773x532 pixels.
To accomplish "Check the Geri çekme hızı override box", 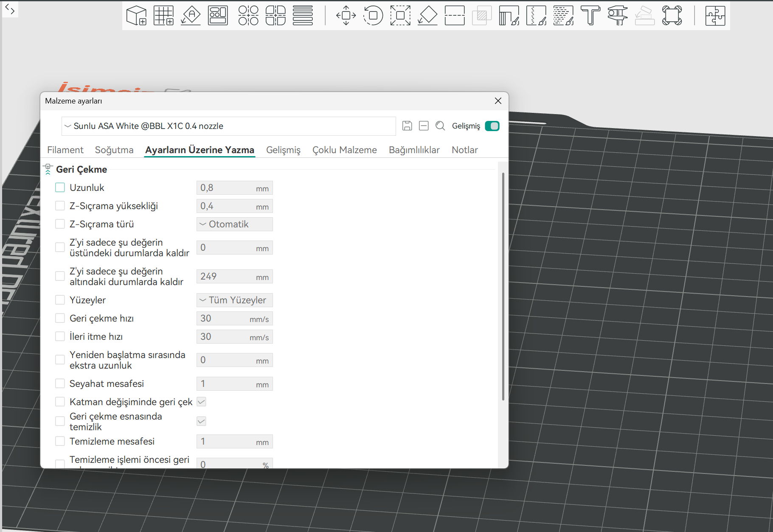I will coord(60,318).
